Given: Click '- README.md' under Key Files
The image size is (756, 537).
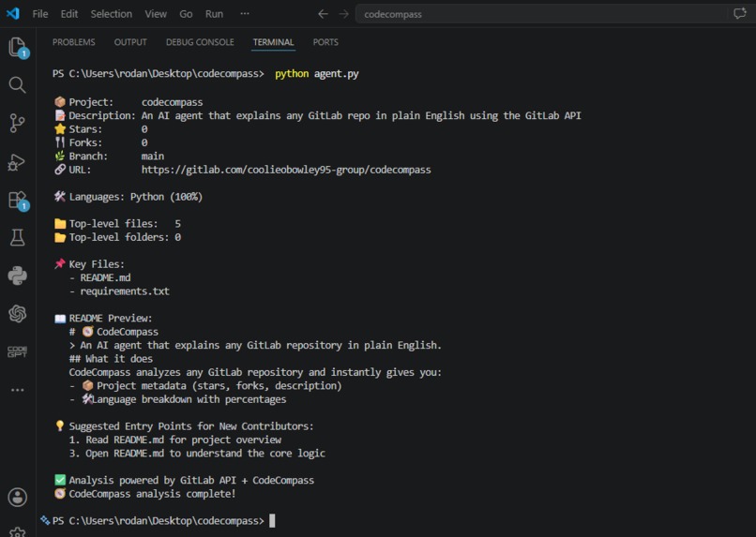Looking at the screenshot, I should tap(99, 277).
